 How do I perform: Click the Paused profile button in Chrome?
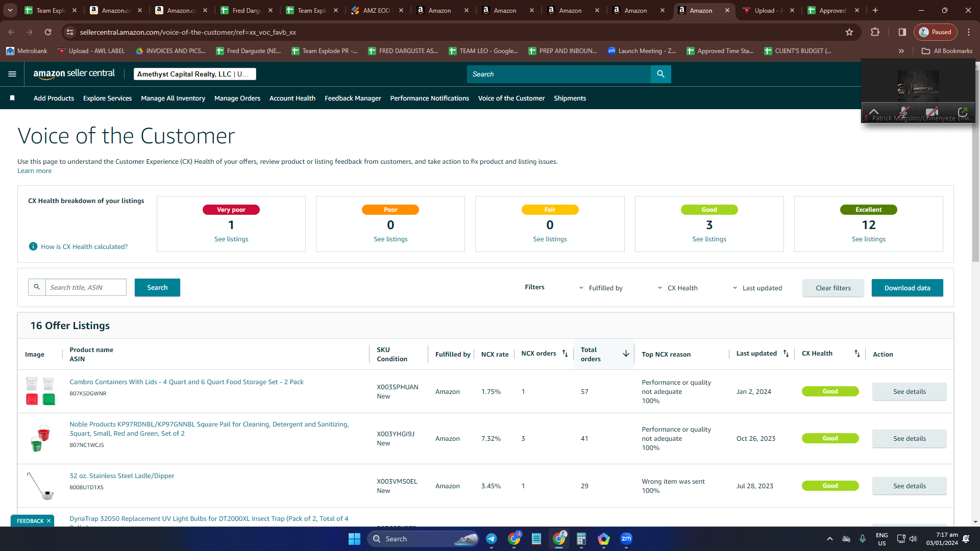935,32
